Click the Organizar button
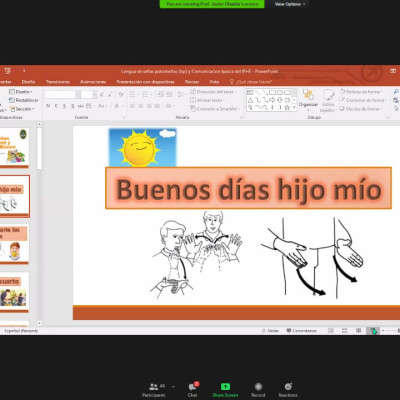Image resolution: width=400 pixels, height=400 pixels. tap(308, 99)
